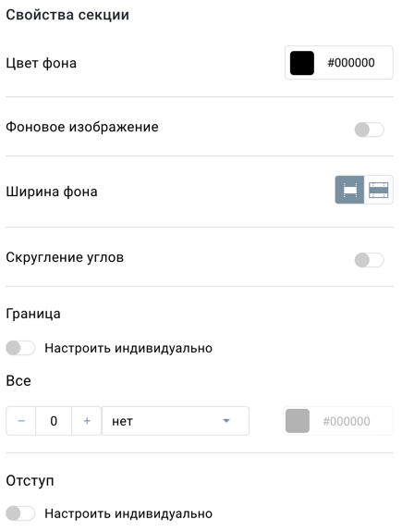Click the Фоновое изображение label

pyautogui.click(x=82, y=127)
